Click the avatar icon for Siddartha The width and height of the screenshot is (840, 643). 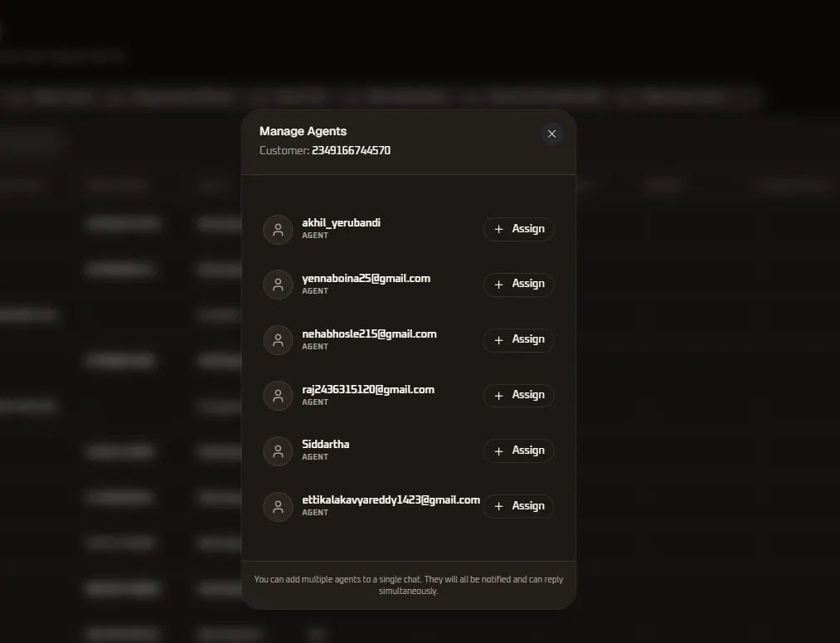tap(278, 451)
